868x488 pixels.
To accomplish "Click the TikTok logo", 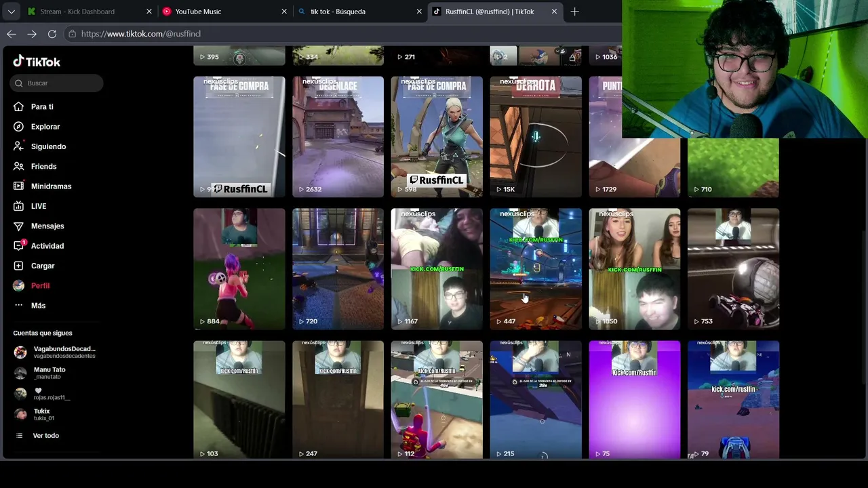I will coord(37,62).
